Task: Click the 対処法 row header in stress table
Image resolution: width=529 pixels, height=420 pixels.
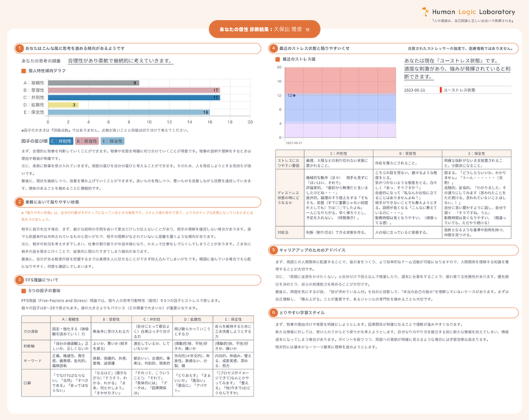Action: pos(289,232)
